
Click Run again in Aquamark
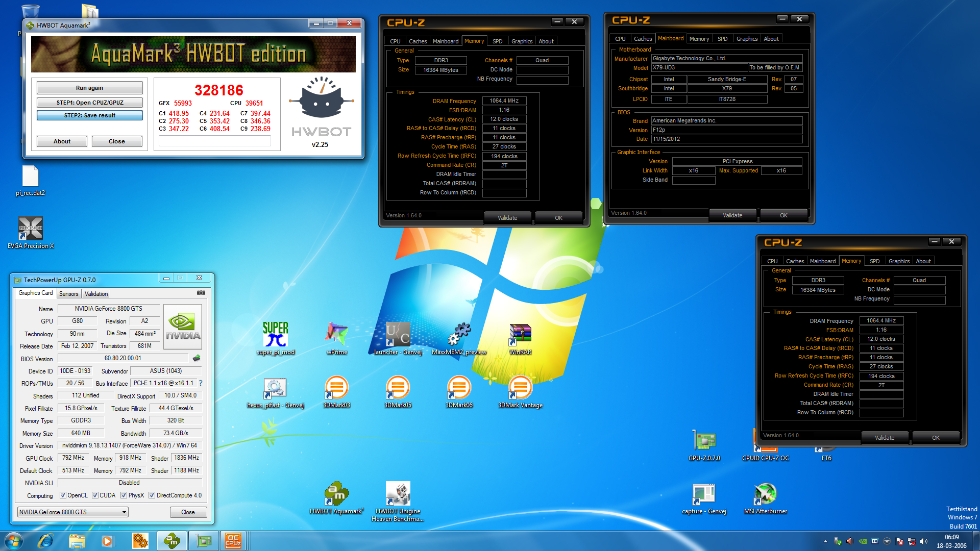(x=90, y=88)
